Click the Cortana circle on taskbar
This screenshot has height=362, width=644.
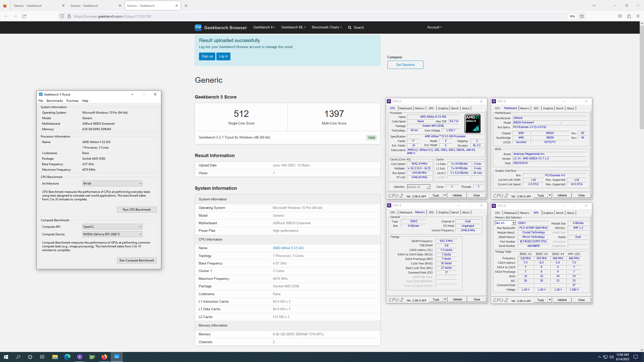click(30, 357)
